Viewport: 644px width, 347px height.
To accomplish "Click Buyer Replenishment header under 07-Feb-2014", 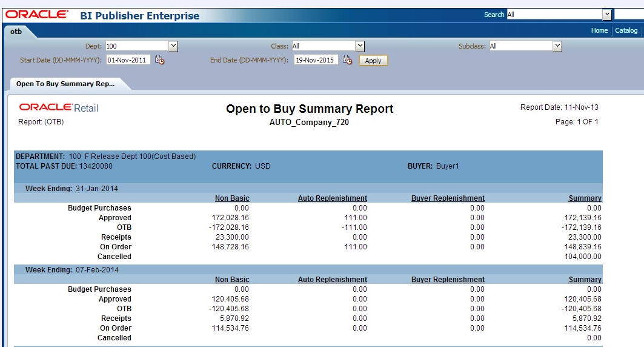I will click(x=448, y=280).
